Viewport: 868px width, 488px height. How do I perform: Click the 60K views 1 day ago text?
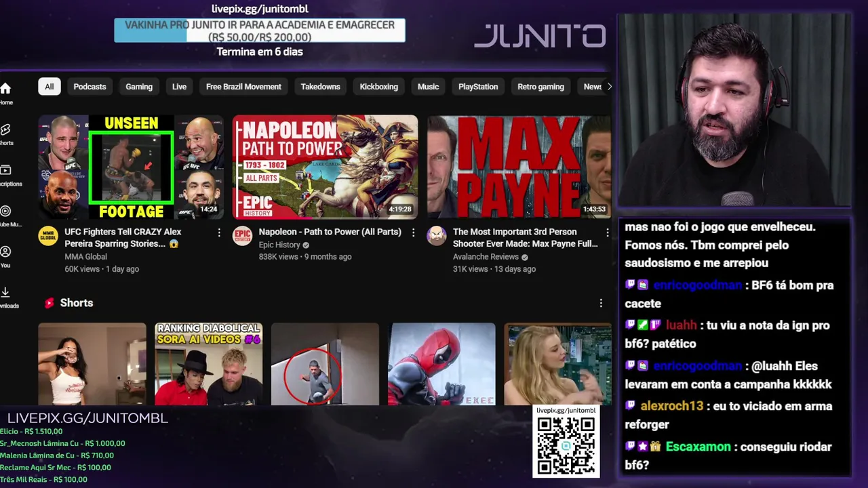(102, 269)
